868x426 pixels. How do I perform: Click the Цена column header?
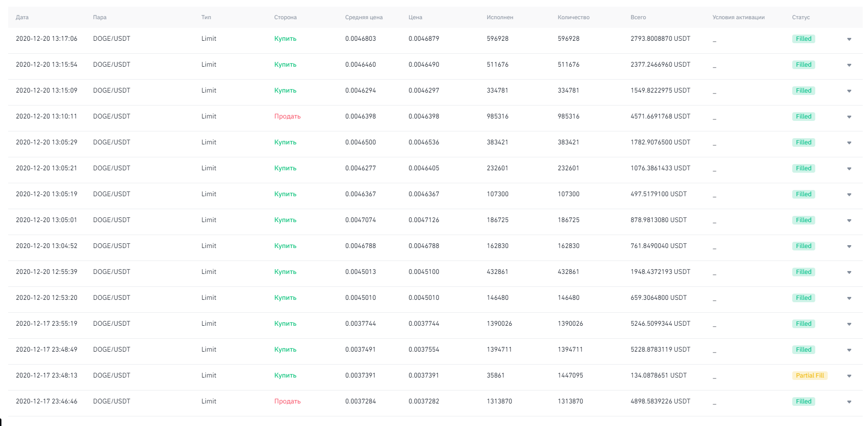pos(415,17)
